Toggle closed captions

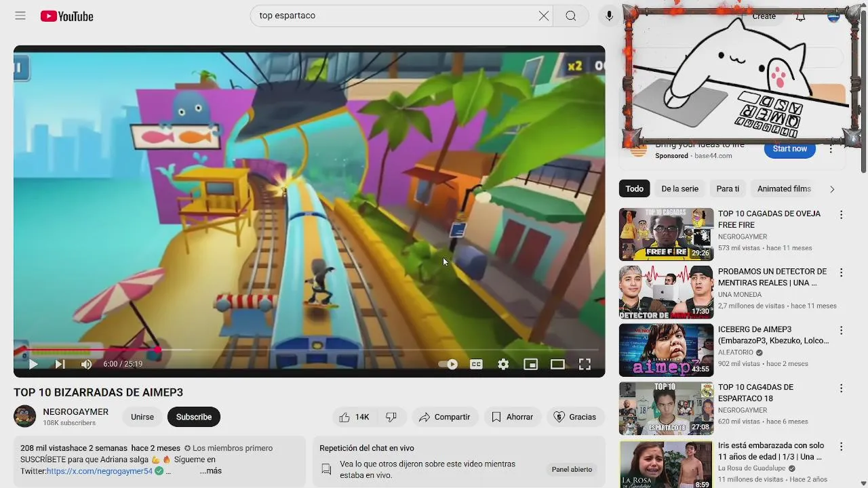(x=476, y=364)
